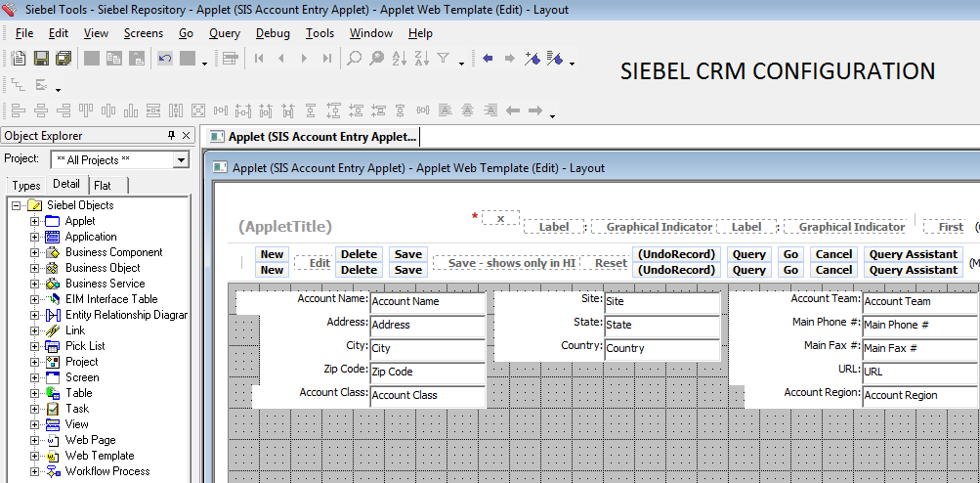Viewport: 980px width, 483px height.
Task: Open the Debug menu
Action: coord(274,33)
